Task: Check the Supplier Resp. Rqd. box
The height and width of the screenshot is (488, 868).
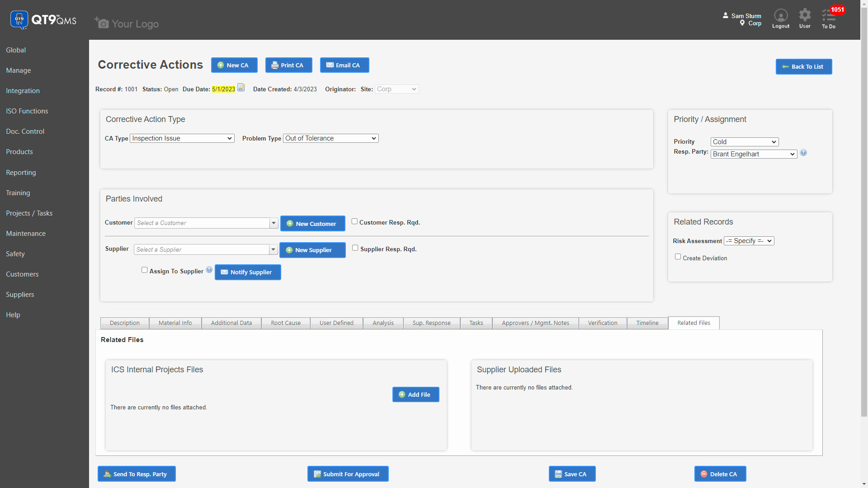Action: point(355,248)
